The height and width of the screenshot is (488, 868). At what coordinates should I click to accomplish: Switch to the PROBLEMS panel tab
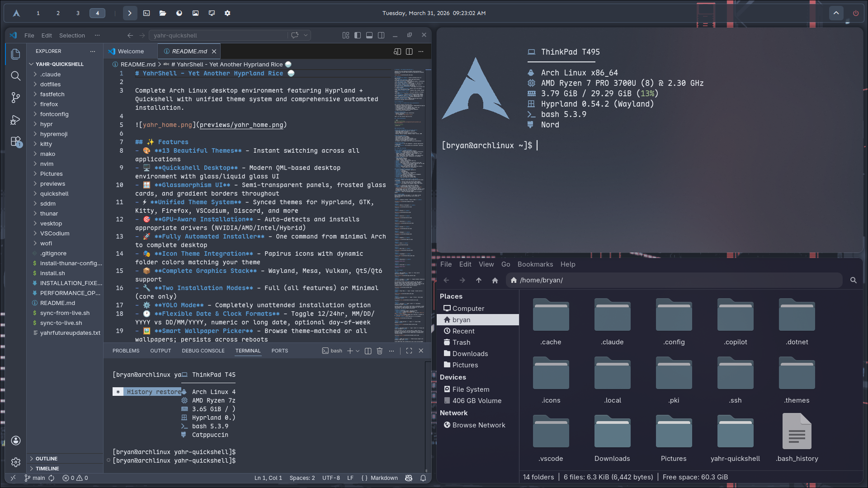(x=126, y=351)
